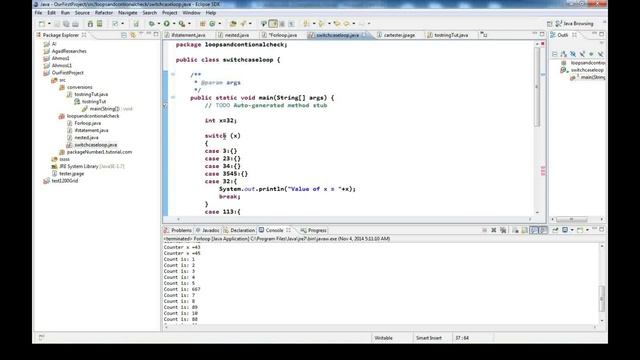The image size is (640, 360).
Task: Select packageNumber1.tutorial.com package
Action: pos(99,152)
